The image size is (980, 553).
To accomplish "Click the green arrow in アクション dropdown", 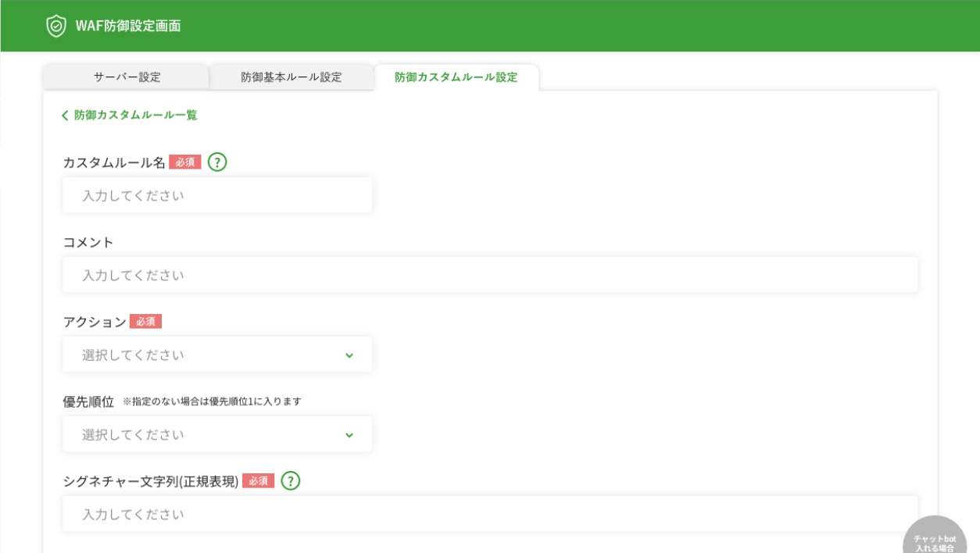I will 349,355.
